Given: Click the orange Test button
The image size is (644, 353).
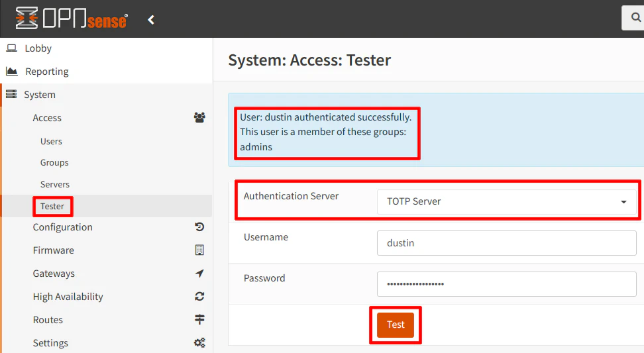Looking at the screenshot, I should point(396,325).
